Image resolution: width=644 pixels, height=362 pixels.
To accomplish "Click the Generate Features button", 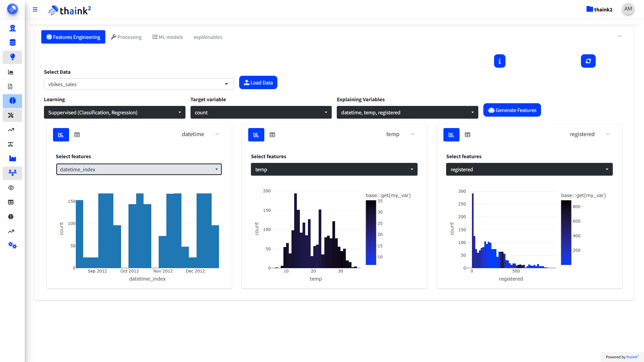I will (512, 110).
